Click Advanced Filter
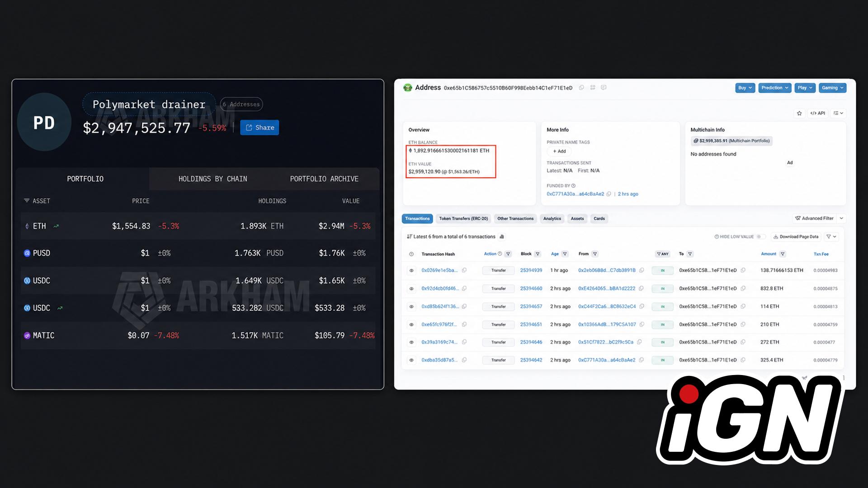This screenshot has width=868, height=488. (814, 219)
